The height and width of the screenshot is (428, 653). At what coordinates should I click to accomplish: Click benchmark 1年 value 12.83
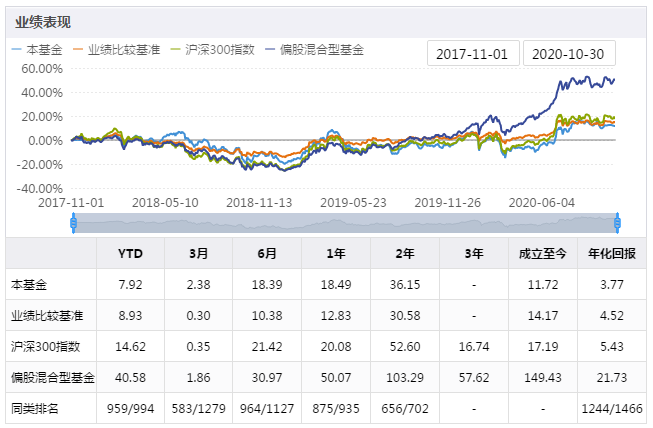tap(336, 316)
